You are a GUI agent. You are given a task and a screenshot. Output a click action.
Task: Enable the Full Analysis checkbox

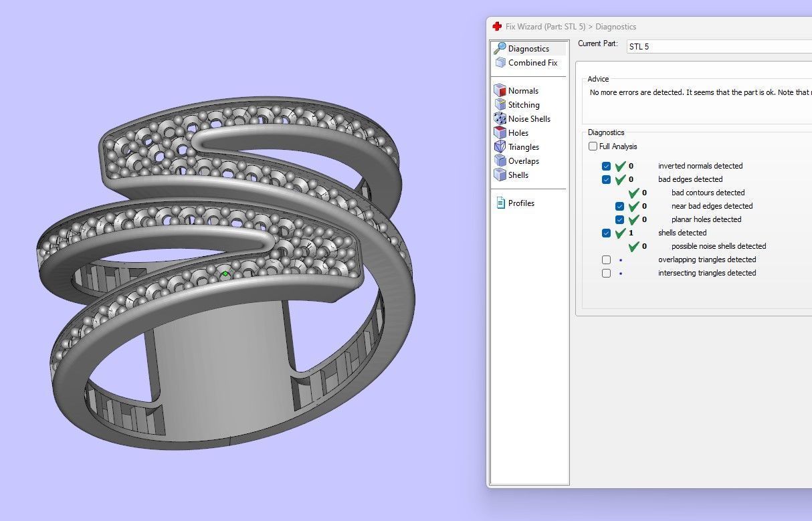click(x=593, y=146)
